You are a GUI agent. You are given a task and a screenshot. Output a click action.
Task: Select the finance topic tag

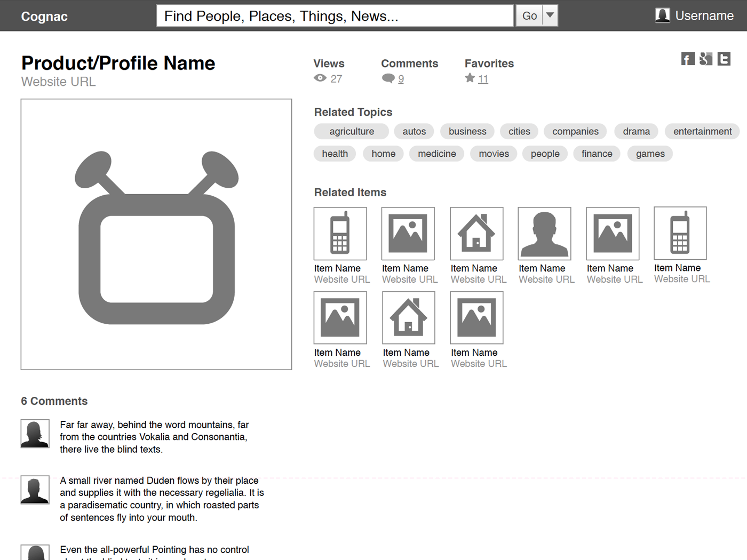click(x=597, y=154)
